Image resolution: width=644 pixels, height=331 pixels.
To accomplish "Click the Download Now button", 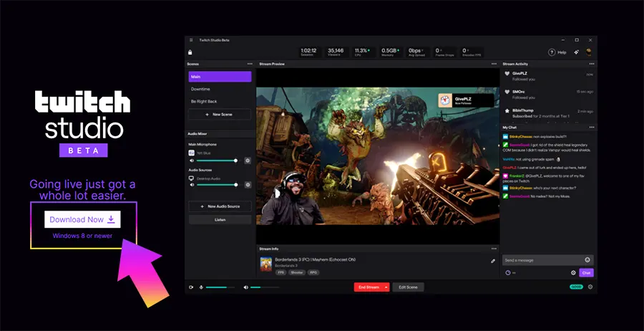I will click(x=82, y=219).
